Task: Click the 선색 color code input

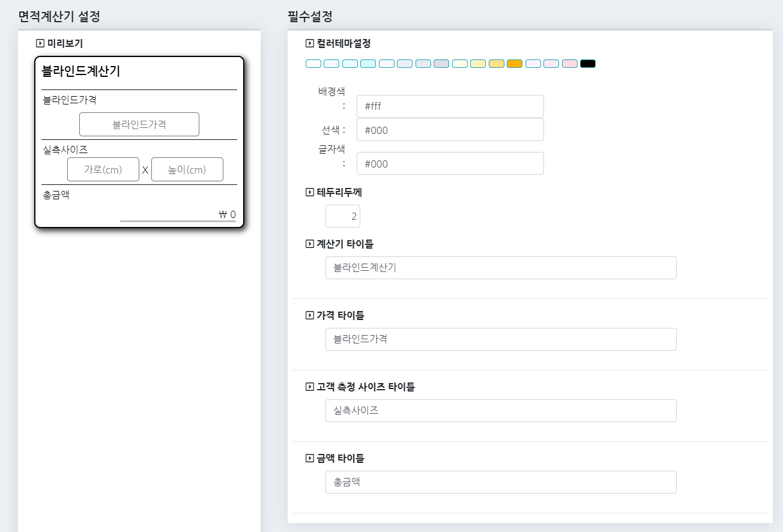Action: pos(450,130)
